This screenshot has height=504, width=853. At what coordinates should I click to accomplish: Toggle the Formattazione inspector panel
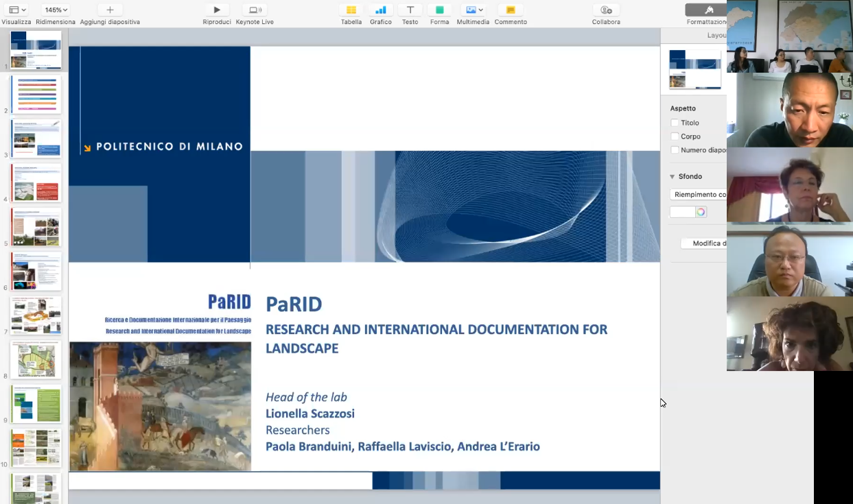[x=706, y=10]
